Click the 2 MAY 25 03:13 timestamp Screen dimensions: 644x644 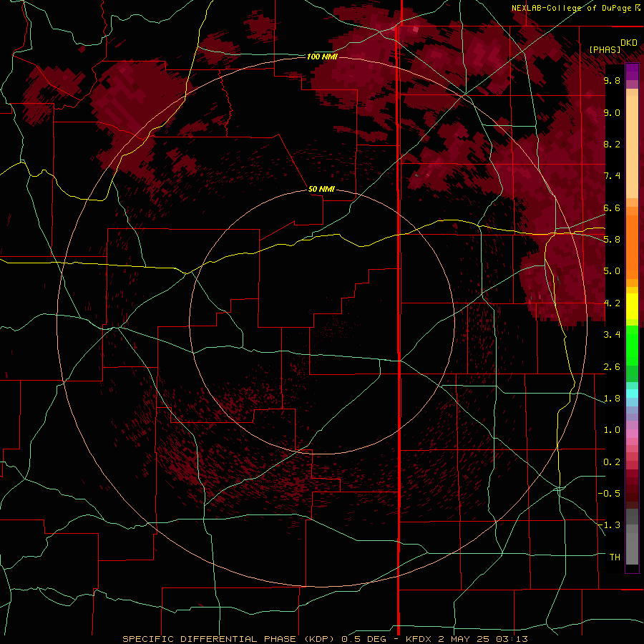pyautogui.click(x=483, y=639)
